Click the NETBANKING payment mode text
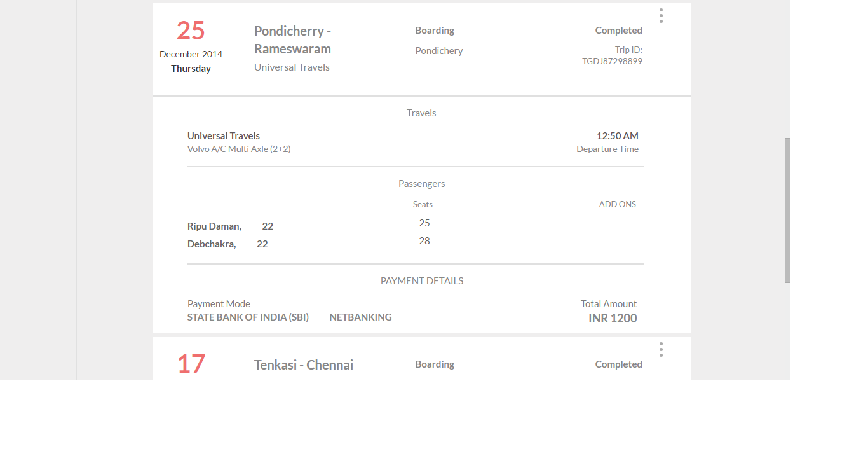 pyautogui.click(x=360, y=317)
